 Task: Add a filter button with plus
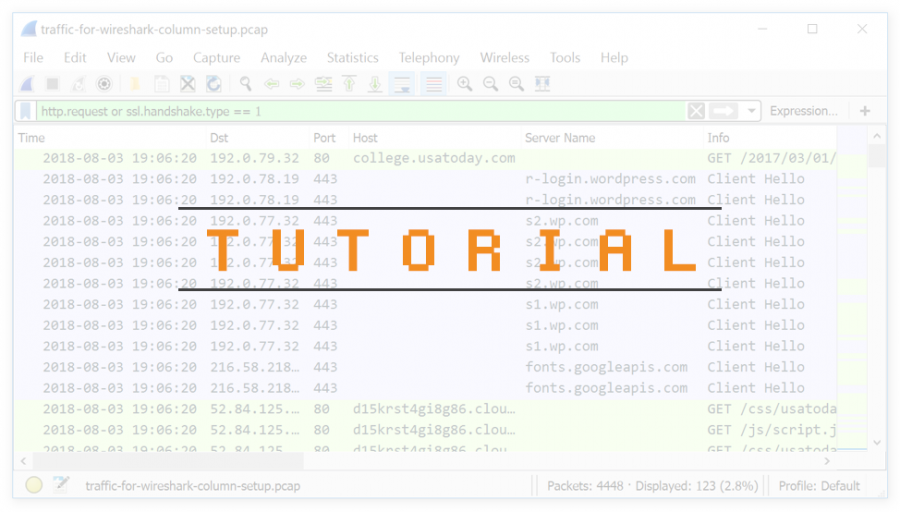tap(865, 111)
